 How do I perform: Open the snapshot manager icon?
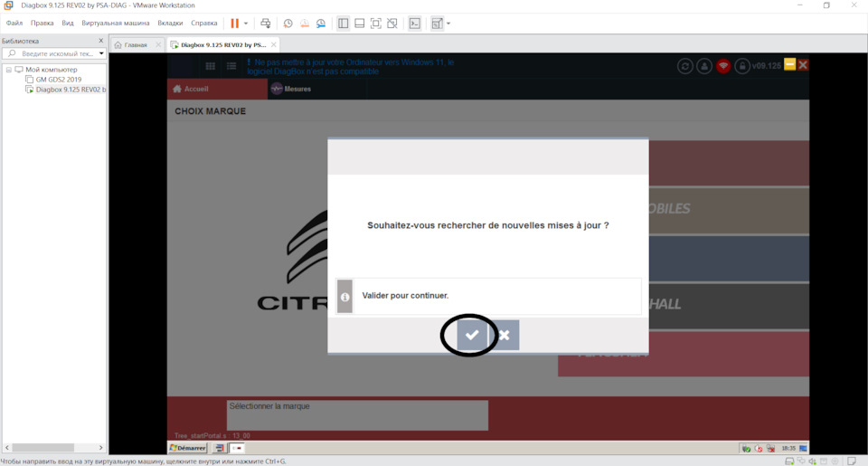pos(321,24)
